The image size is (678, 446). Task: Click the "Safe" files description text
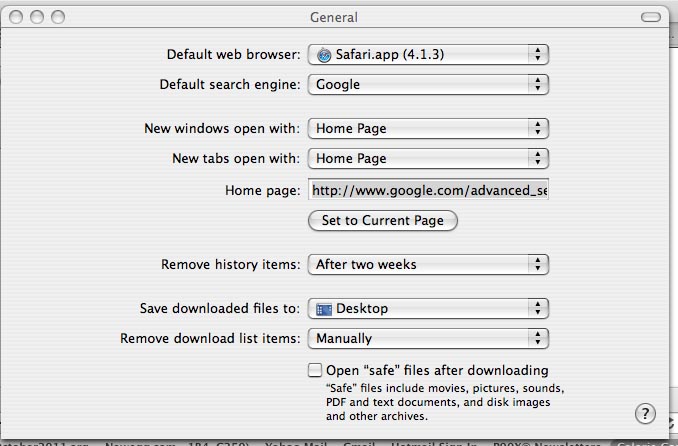[x=445, y=402]
